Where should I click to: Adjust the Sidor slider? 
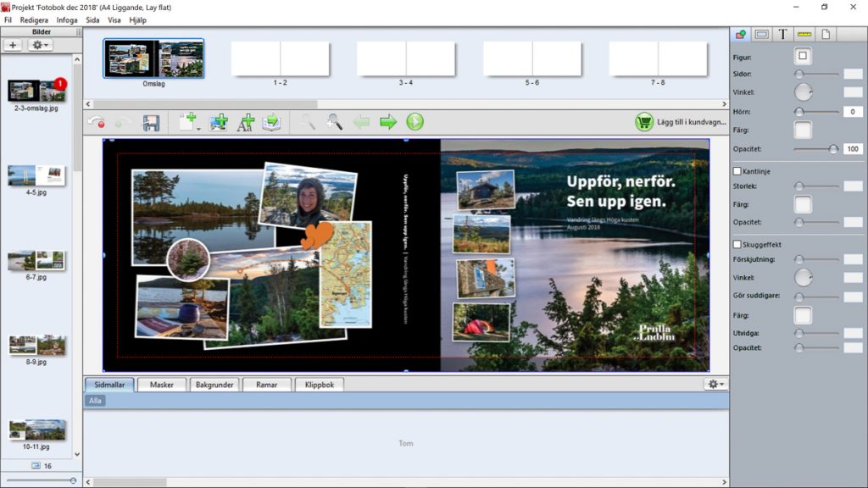pyautogui.click(x=816, y=74)
